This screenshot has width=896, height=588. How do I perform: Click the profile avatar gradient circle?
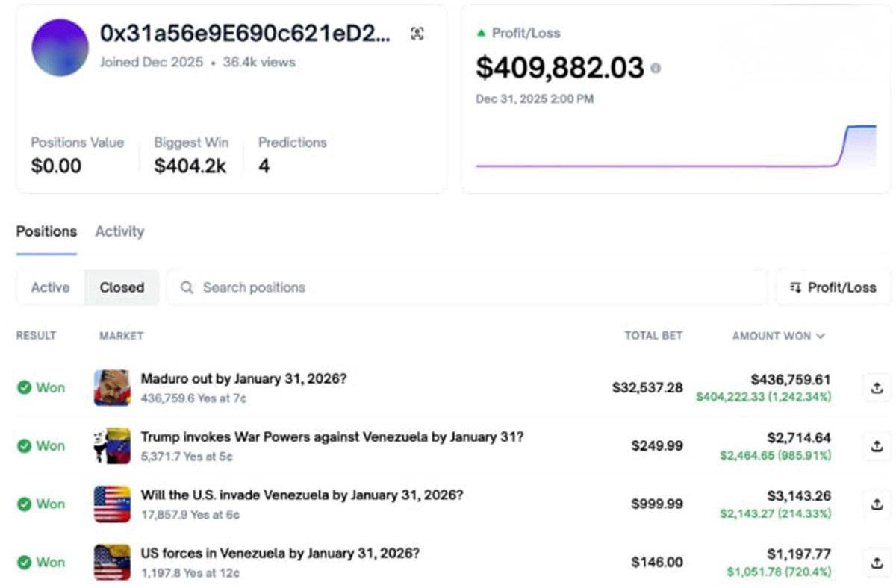click(x=60, y=48)
